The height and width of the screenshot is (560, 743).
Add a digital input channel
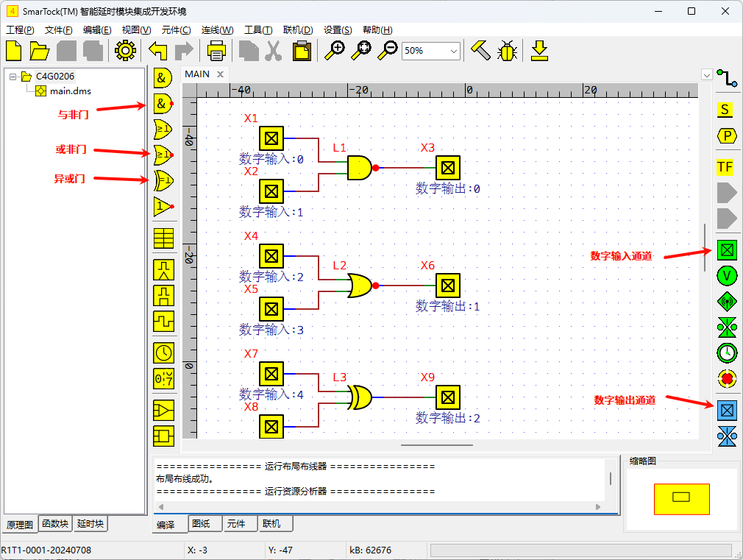click(x=727, y=249)
